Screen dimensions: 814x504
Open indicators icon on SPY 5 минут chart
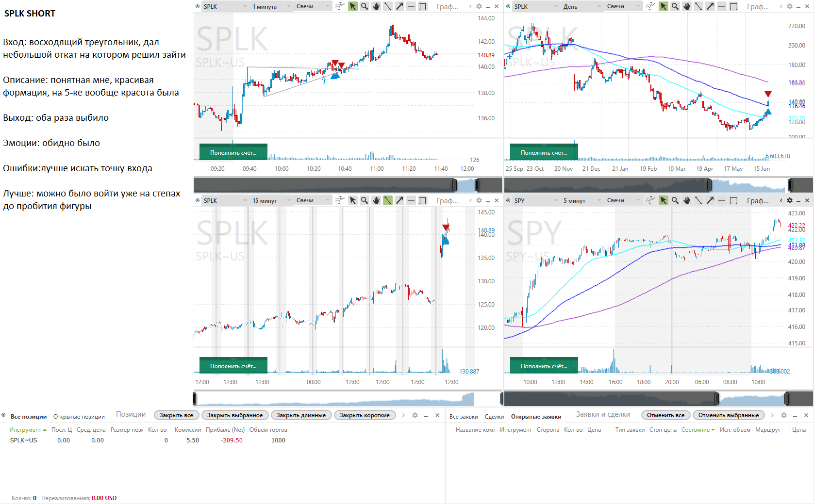[x=650, y=200]
